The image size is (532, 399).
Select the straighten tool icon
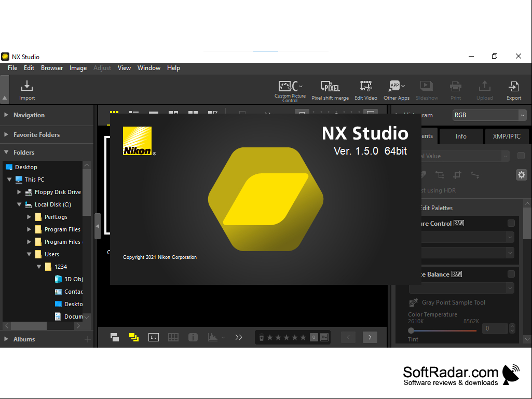click(x=475, y=175)
